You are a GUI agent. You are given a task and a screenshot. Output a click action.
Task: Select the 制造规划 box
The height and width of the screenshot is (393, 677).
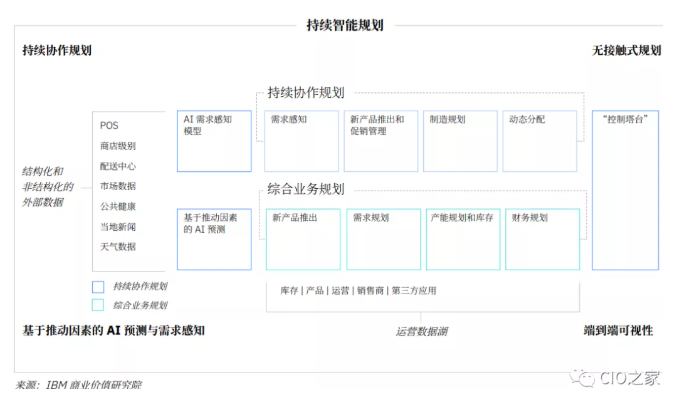(460, 141)
